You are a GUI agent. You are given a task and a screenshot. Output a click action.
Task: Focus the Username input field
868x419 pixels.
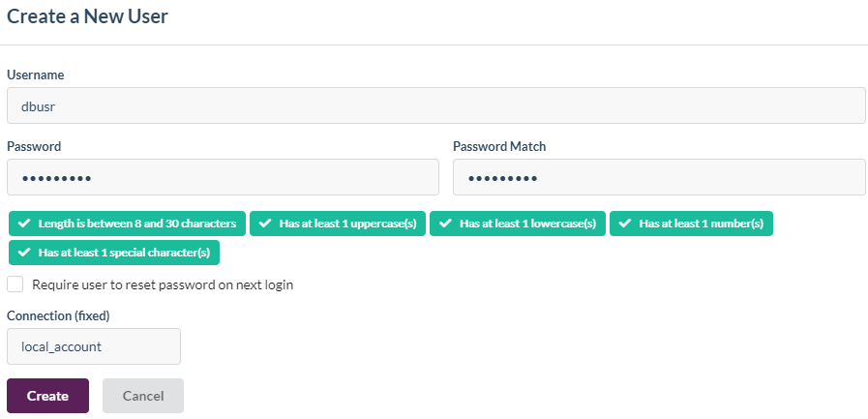click(435, 105)
